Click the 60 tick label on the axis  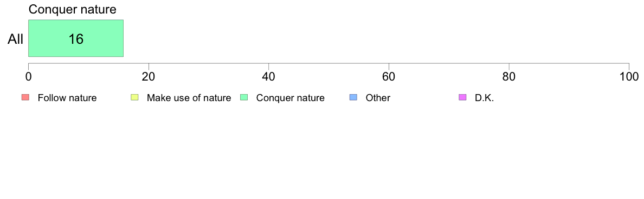click(389, 76)
